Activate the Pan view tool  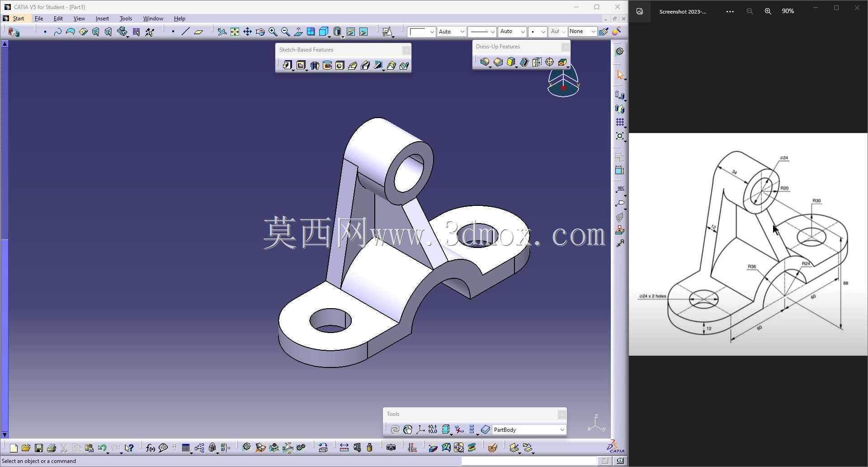coord(247,31)
